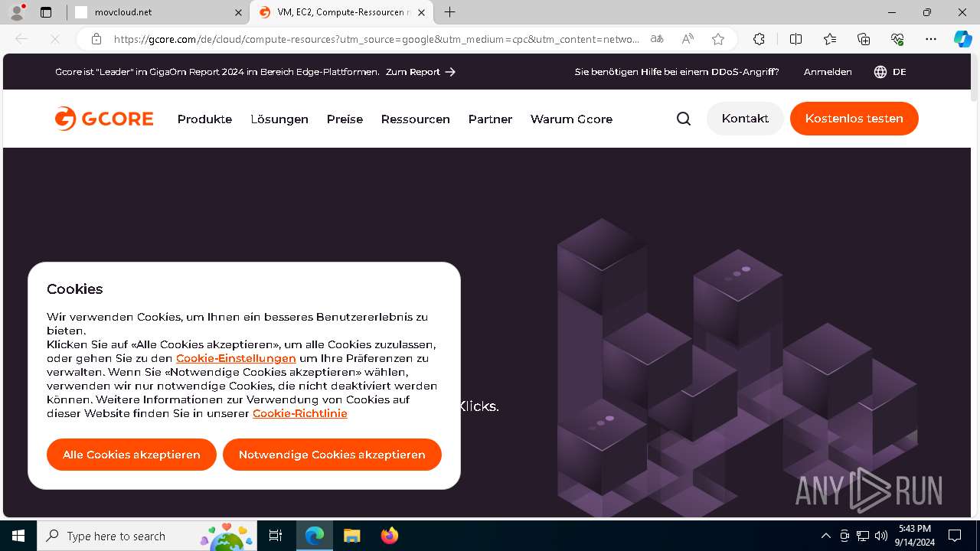Click the Zum Report link

tap(420, 72)
